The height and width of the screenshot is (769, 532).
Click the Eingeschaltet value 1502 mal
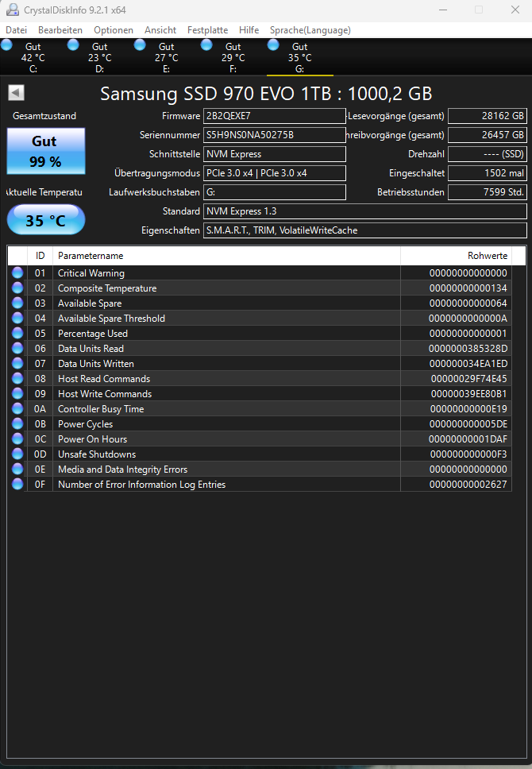(488, 173)
